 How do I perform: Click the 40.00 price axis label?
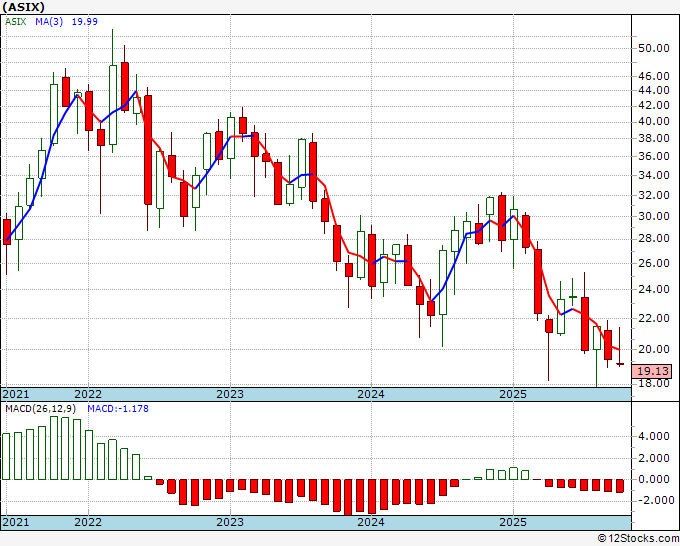(x=654, y=121)
